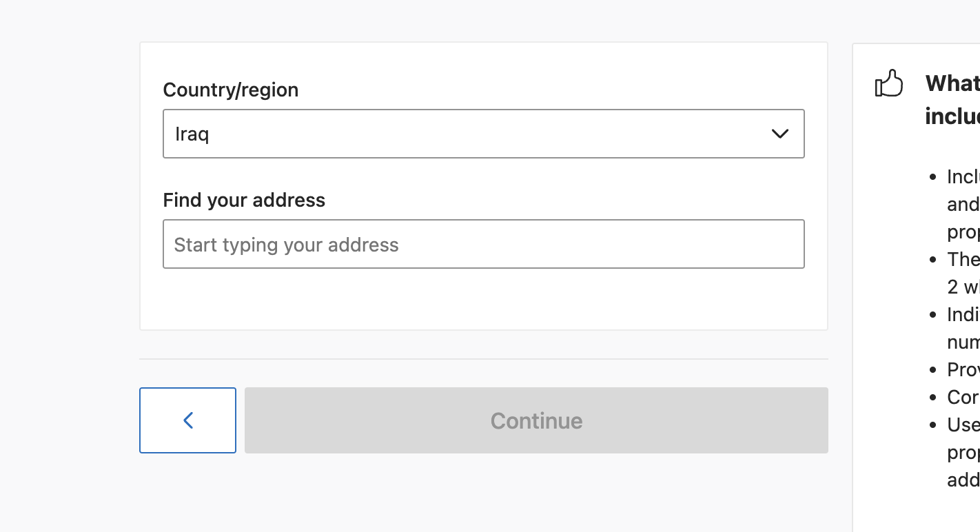Click the Find your address label
The image size is (980, 532).
pyautogui.click(x=244, y=200)
